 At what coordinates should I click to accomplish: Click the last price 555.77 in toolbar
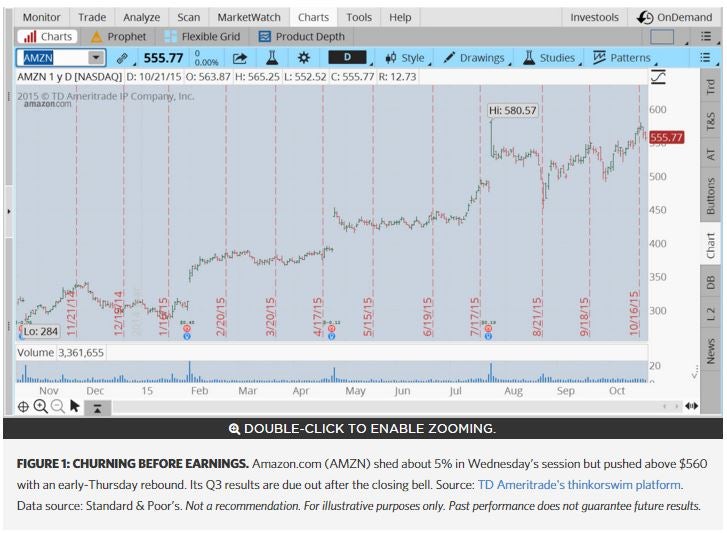163,58
